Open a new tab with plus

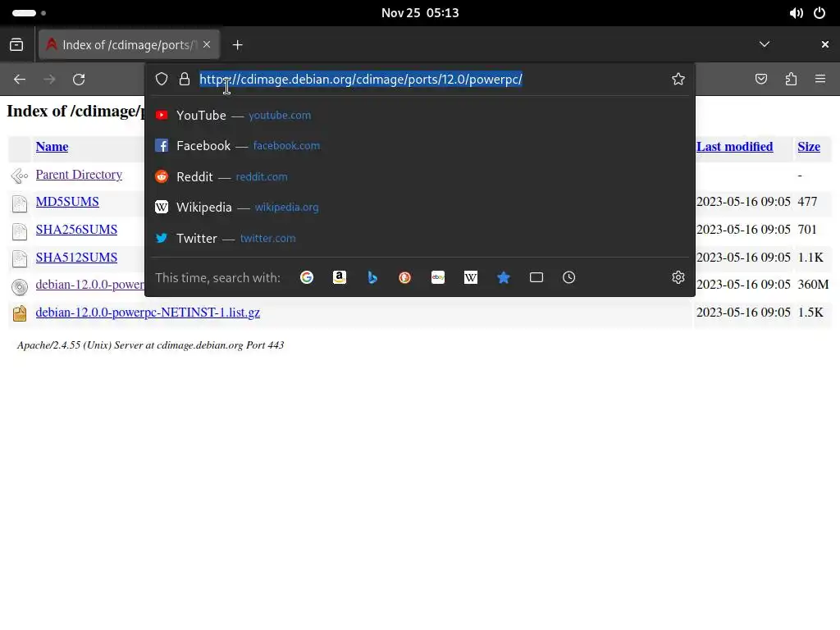pyautogui.click(x=237, y=45)
